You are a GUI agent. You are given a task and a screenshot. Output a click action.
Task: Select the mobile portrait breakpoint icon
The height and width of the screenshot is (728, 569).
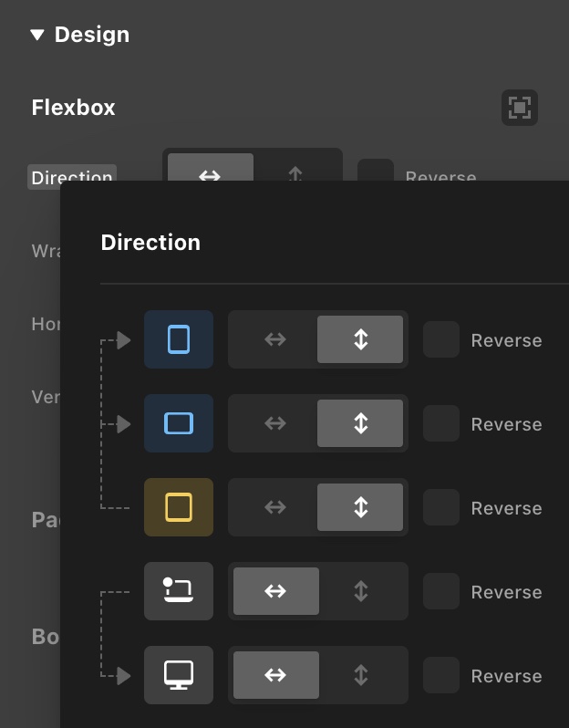click(179, 339)
